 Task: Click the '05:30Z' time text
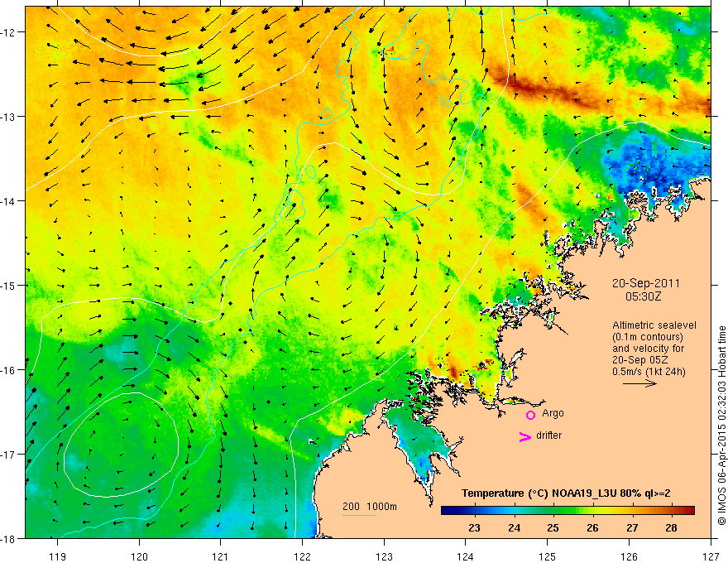[644, 296]
